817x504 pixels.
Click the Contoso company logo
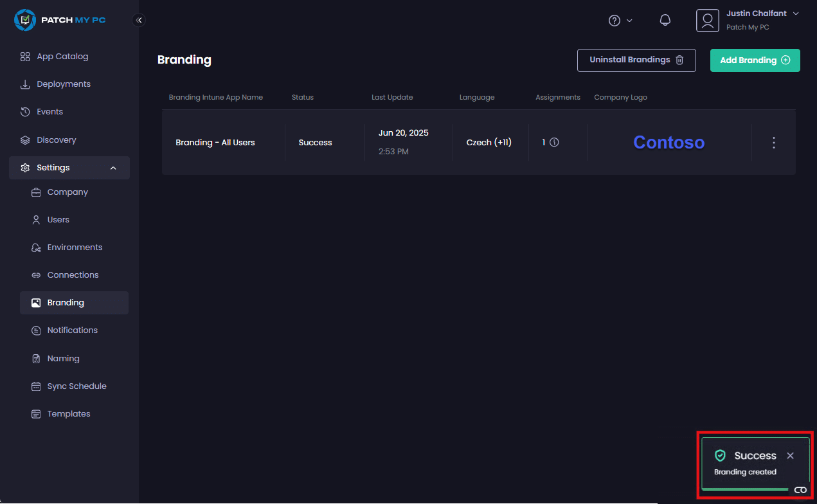(669, 142)
